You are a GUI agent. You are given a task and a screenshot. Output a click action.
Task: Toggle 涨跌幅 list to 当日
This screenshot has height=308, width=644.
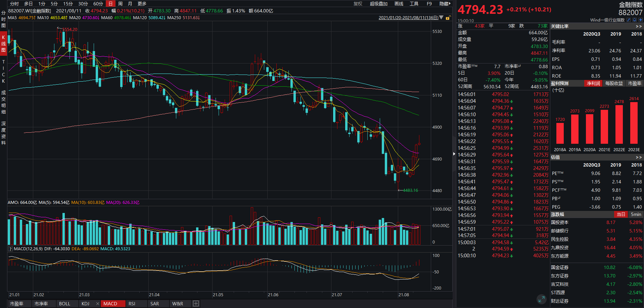tap(621, 214)
